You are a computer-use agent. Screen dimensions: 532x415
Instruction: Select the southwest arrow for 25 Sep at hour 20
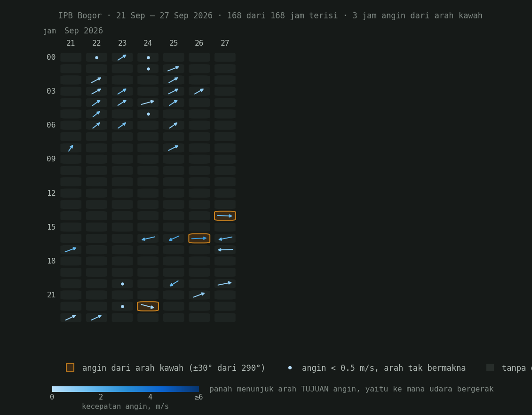[x=174, y=284]
